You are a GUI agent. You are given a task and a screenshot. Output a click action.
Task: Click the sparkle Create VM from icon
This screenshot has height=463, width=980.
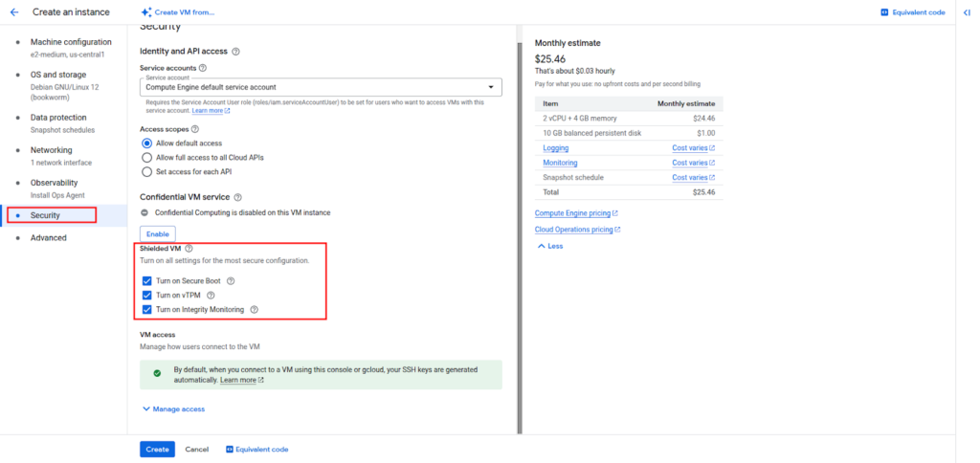pyautogui.click(x=145, y=11)
